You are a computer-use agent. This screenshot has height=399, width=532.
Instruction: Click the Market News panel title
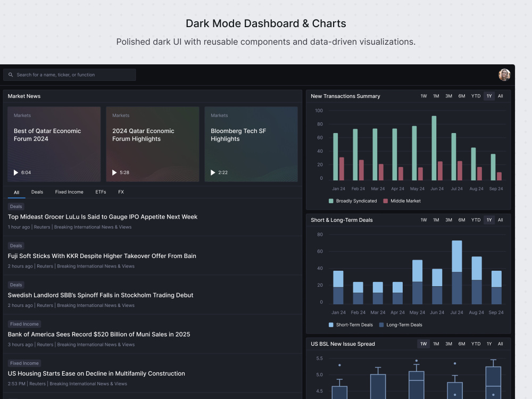point(24,96)
